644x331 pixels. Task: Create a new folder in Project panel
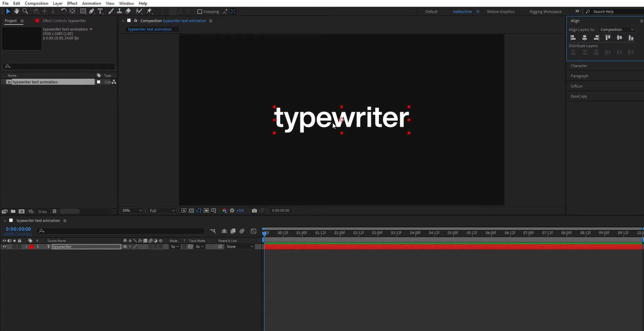pos(13,211)
